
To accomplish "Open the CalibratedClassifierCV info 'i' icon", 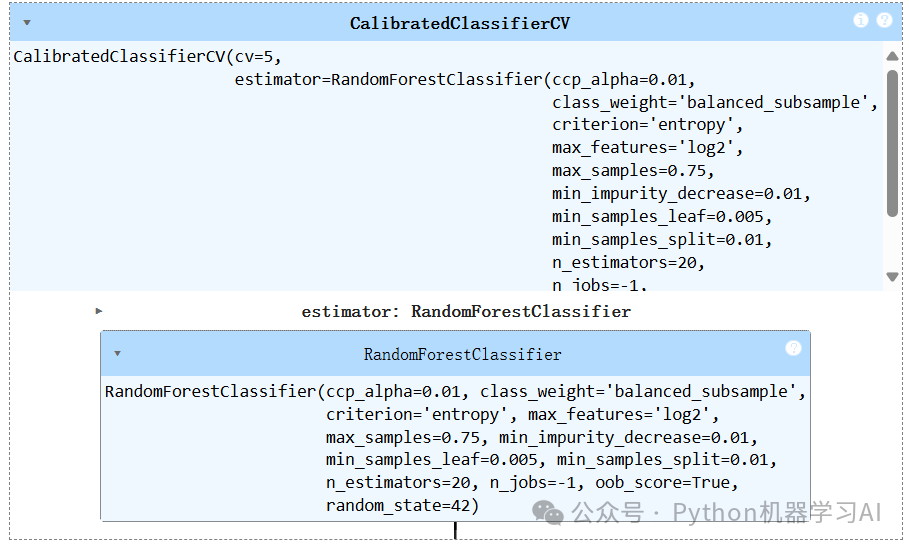I will tap(861, 20).
